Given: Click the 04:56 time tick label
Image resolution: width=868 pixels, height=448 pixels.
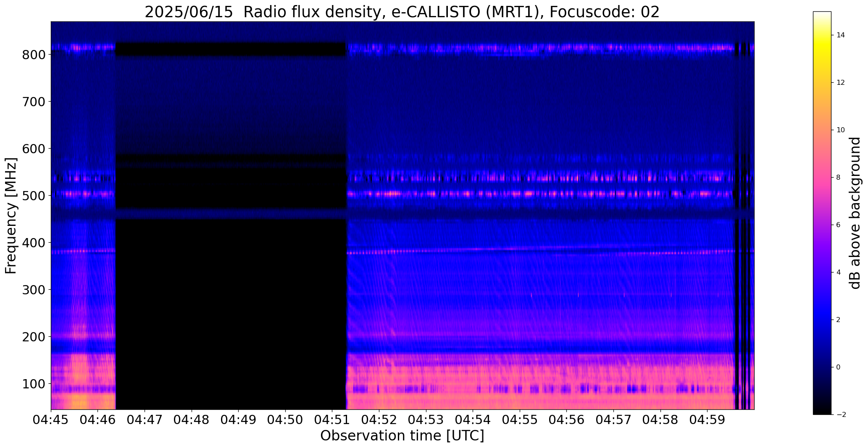Looking at the screenshot, I should 567,419.
